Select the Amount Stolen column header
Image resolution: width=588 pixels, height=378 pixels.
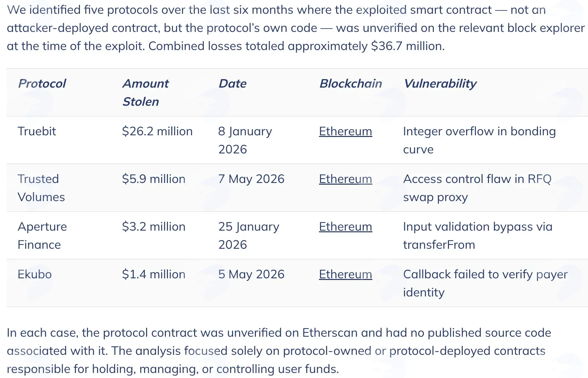pos(146,93)
